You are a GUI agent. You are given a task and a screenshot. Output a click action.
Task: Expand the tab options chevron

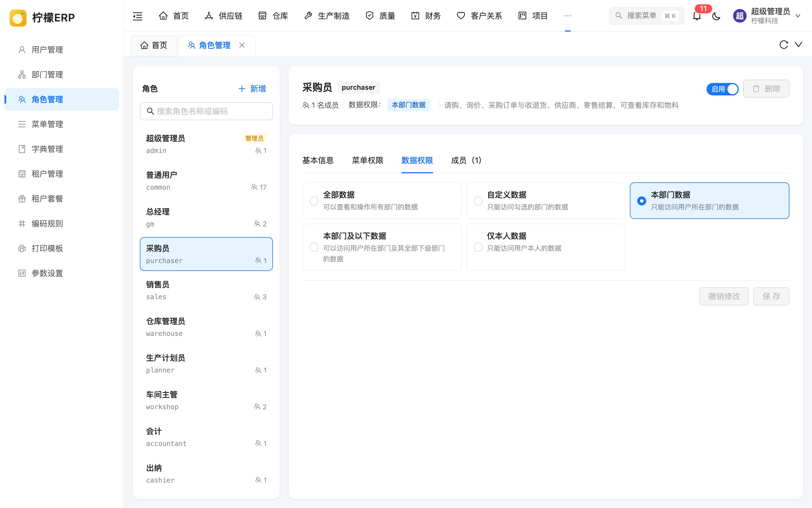tap(798, 44)
